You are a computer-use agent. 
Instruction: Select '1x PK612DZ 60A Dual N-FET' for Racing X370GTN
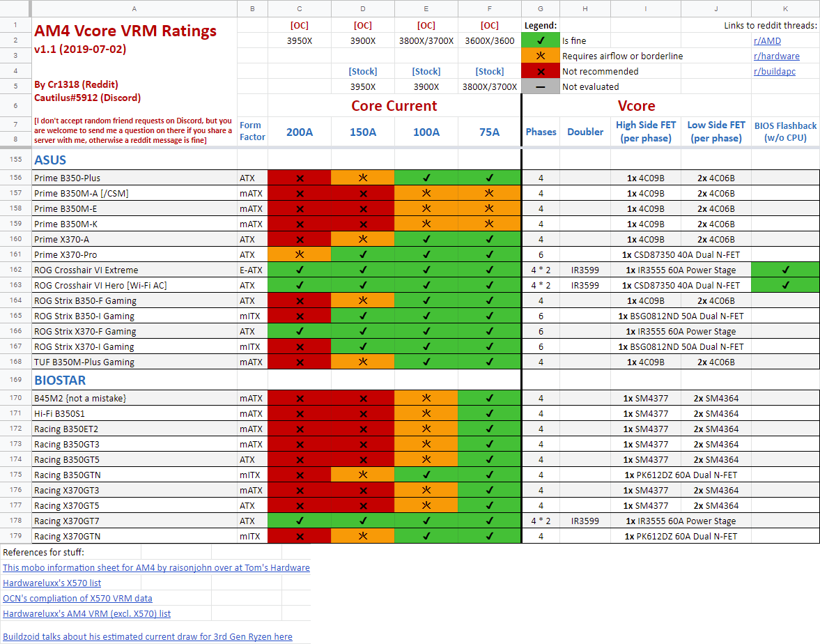pyautogui.click(x=681, y=536)
